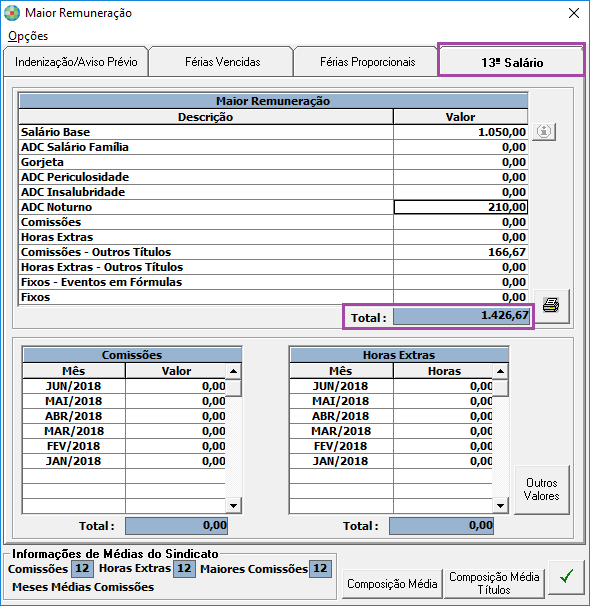The height and width of the screenshot is (606, 591).
Task: Click the JUN/2018 Comissões value cell
Action: pyautogui.click(x=176, y=386)
